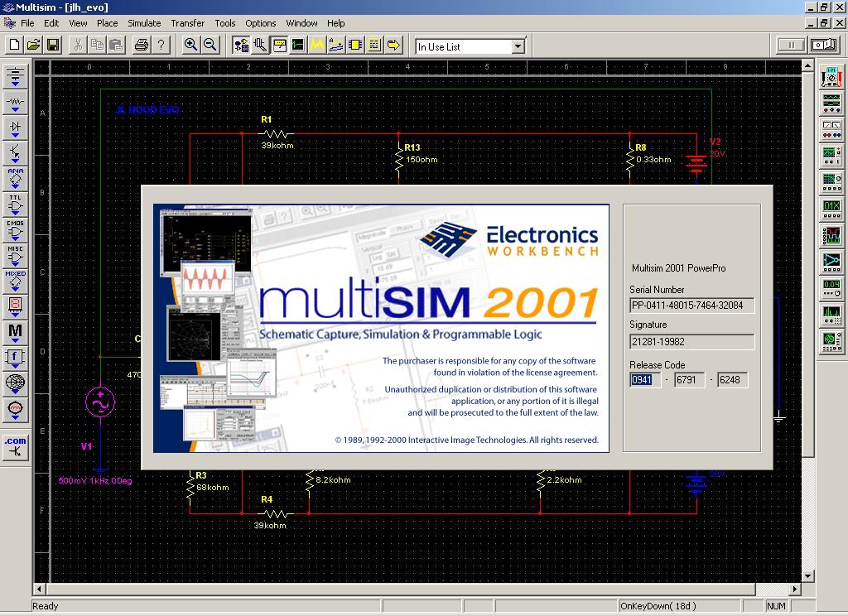Screen dimensions: 848x616
Task: Open the TTL parts bin
Action: coord(15,205)
